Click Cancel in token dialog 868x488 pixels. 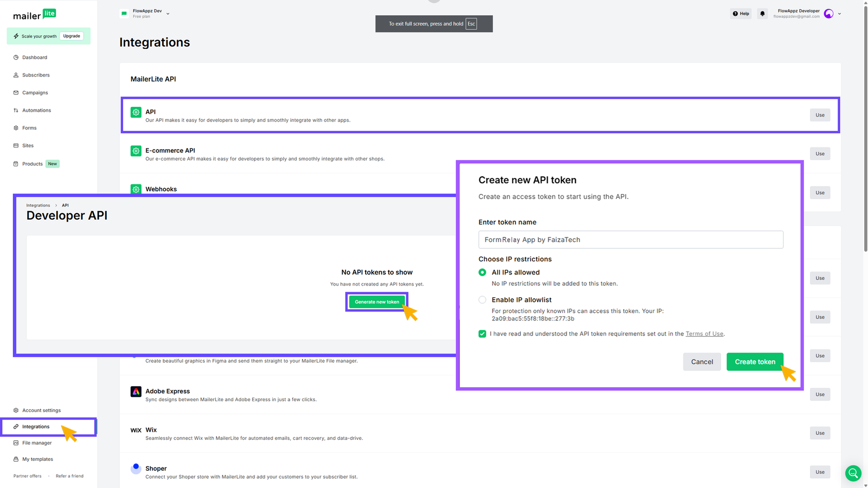pyautogui.click(x=702, y=362)
